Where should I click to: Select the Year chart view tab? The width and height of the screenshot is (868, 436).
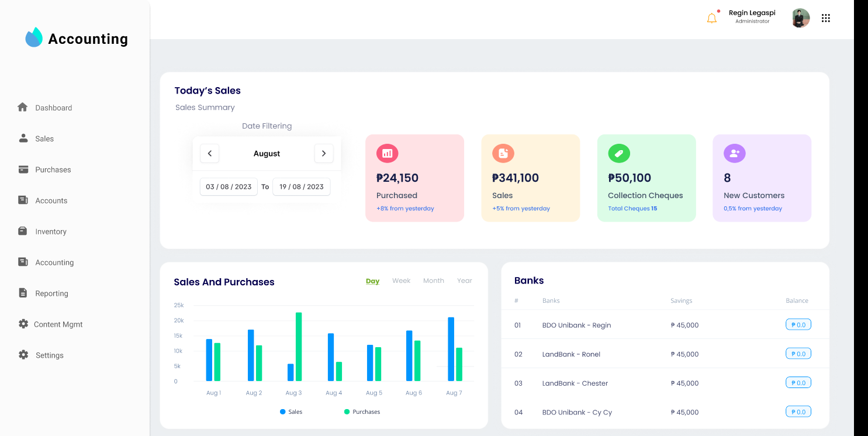(464, 281)
